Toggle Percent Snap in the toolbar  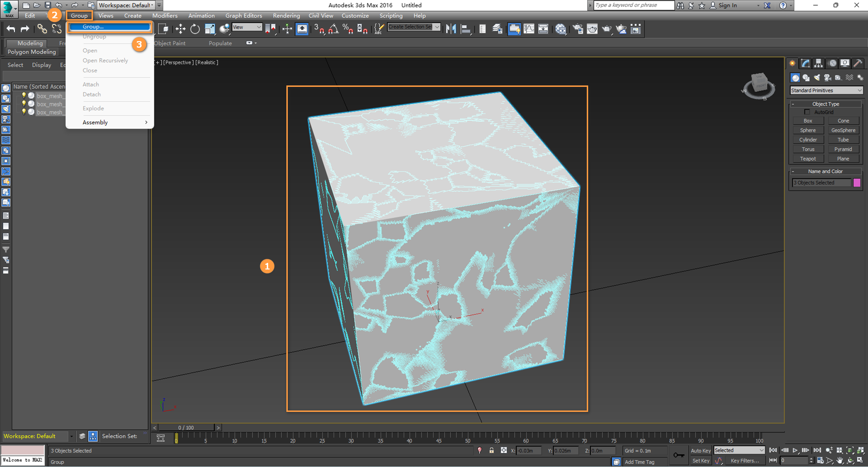click(348, 29)
